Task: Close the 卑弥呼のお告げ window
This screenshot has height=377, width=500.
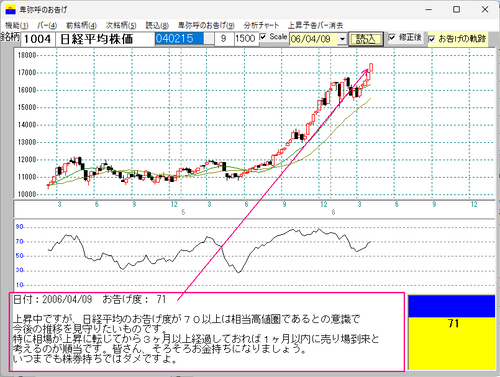Action: pyautogui.click(x=485, y=10)
